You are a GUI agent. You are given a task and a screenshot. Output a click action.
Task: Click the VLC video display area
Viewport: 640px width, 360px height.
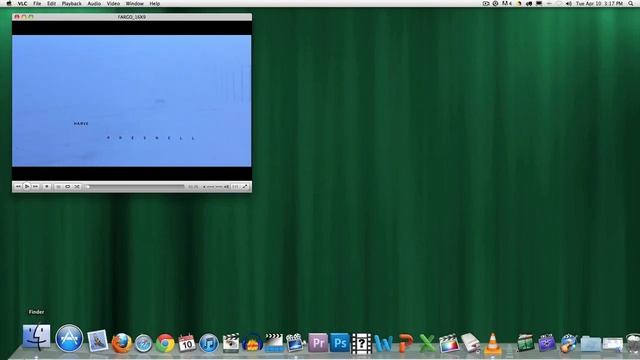point(131,101)
